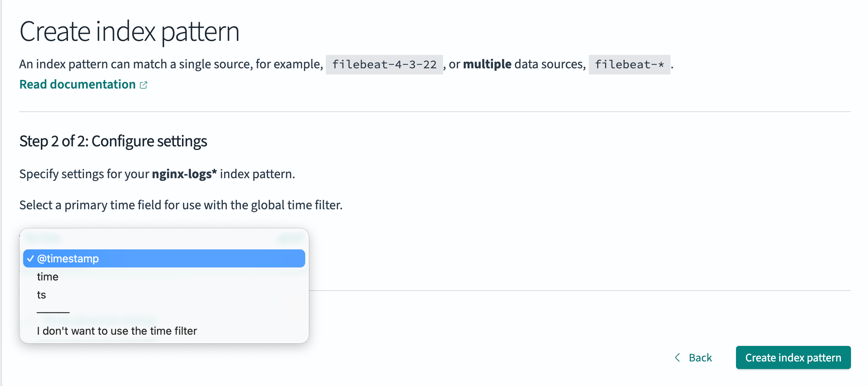Viewport: 868px width, 386px height.
Task: Click the separator line in the dropdown list
Action: (x=53, y=312)
